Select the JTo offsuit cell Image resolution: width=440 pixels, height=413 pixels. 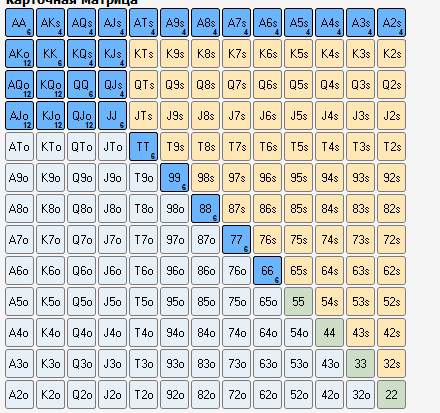click(112, 147)
